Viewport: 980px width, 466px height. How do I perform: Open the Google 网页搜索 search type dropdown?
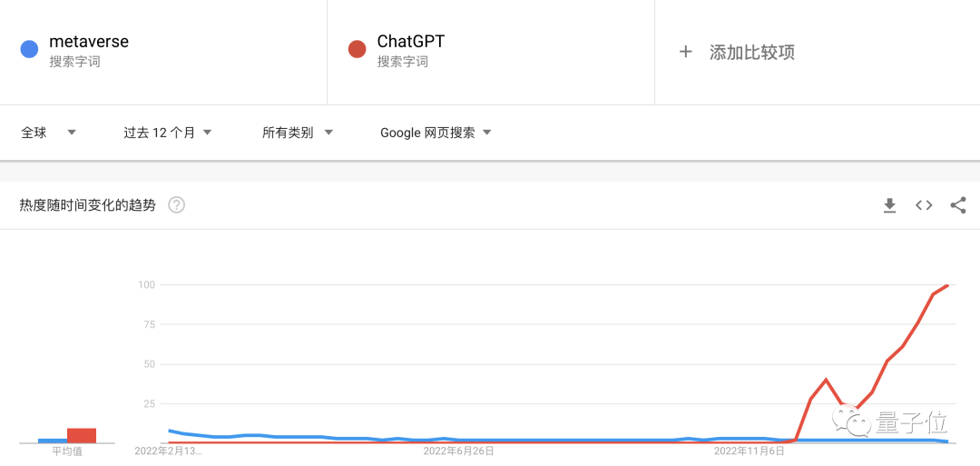[x=436, y=133]
